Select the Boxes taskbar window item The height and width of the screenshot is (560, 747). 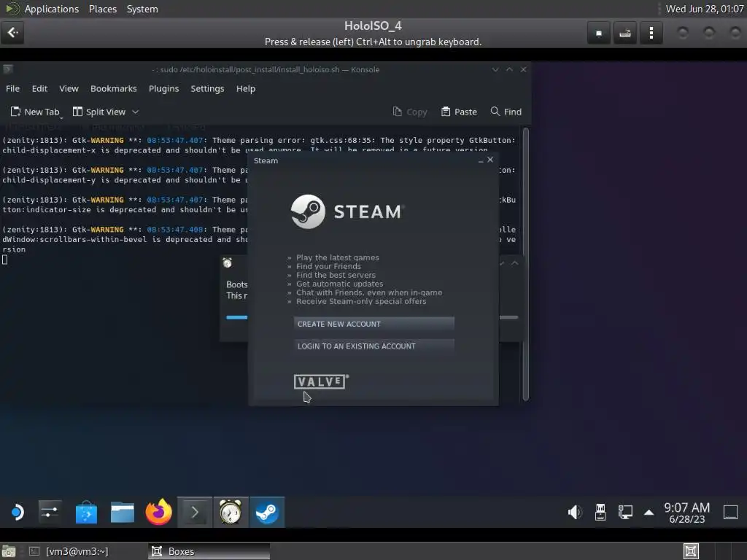209,551
